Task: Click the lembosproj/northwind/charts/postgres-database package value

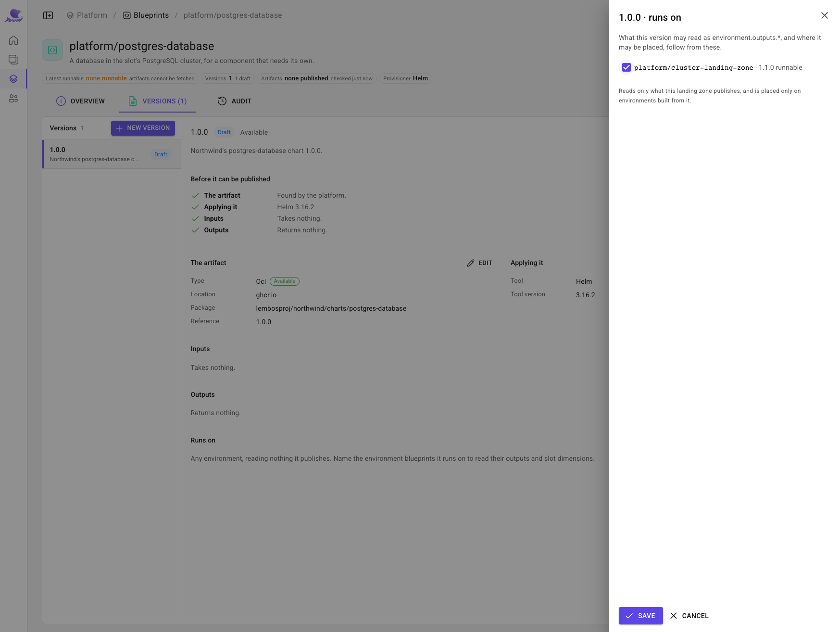Action: (x=331, y=308)
